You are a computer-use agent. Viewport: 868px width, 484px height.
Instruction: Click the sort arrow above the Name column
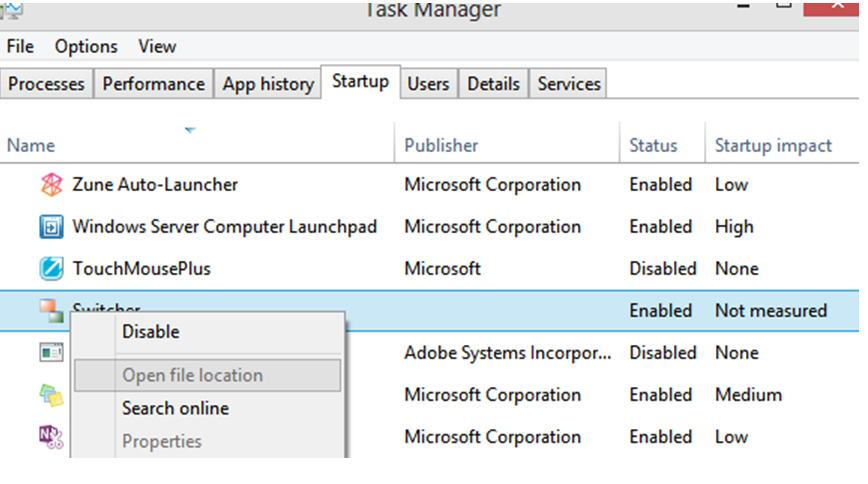[x=190, y=130]
